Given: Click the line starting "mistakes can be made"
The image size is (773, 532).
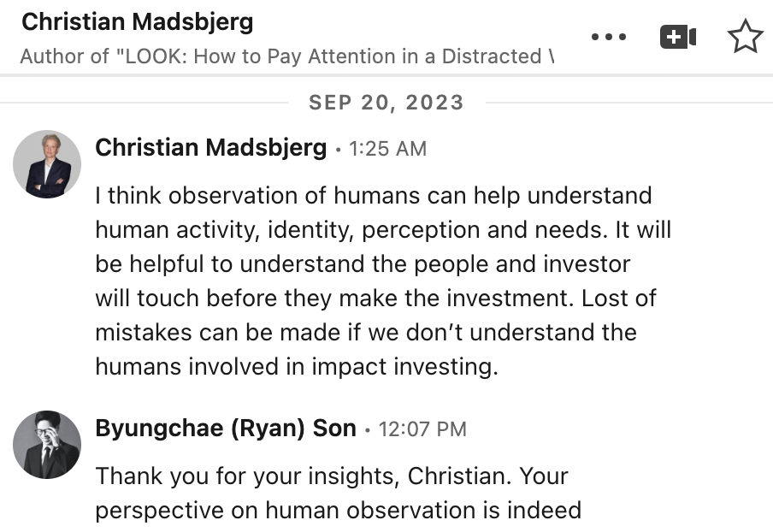Looking at the screenshot, I should [366, 333].
